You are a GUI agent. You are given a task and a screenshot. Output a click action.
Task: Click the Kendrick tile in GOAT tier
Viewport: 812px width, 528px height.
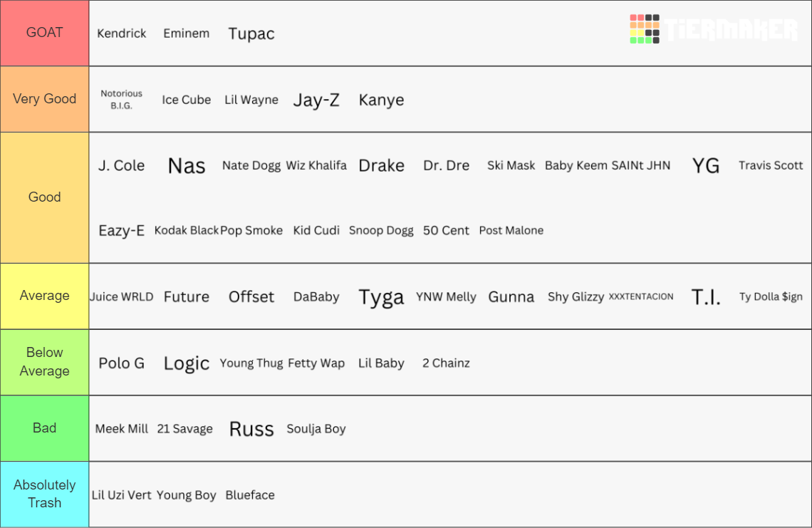click(x=122, y=33)
